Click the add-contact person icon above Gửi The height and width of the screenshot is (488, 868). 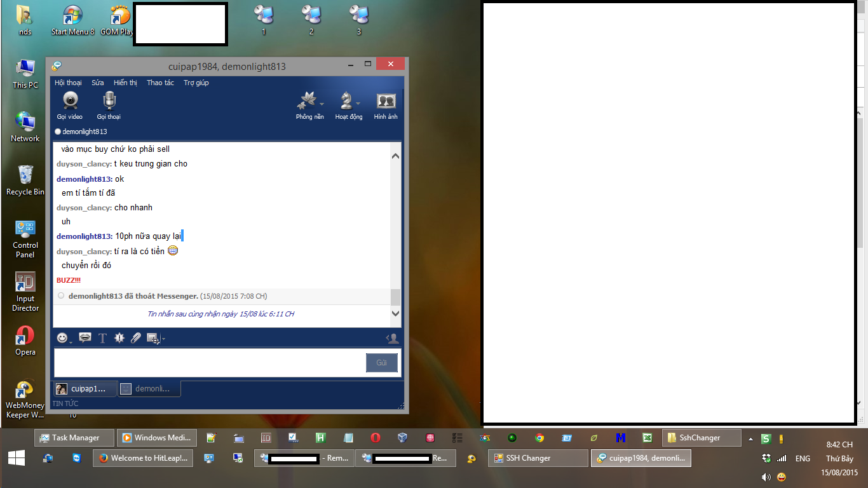click(393, 338)
